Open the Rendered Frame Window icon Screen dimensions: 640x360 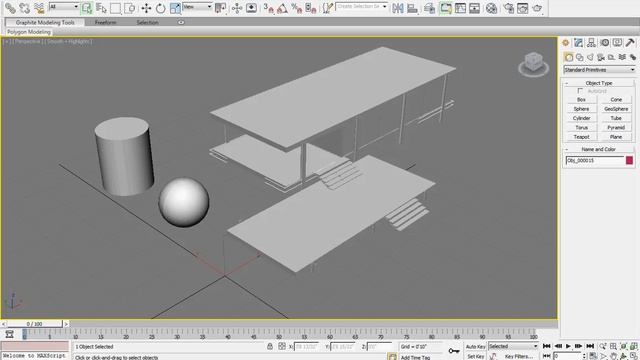pyautogui.click(x=522, y=8)
